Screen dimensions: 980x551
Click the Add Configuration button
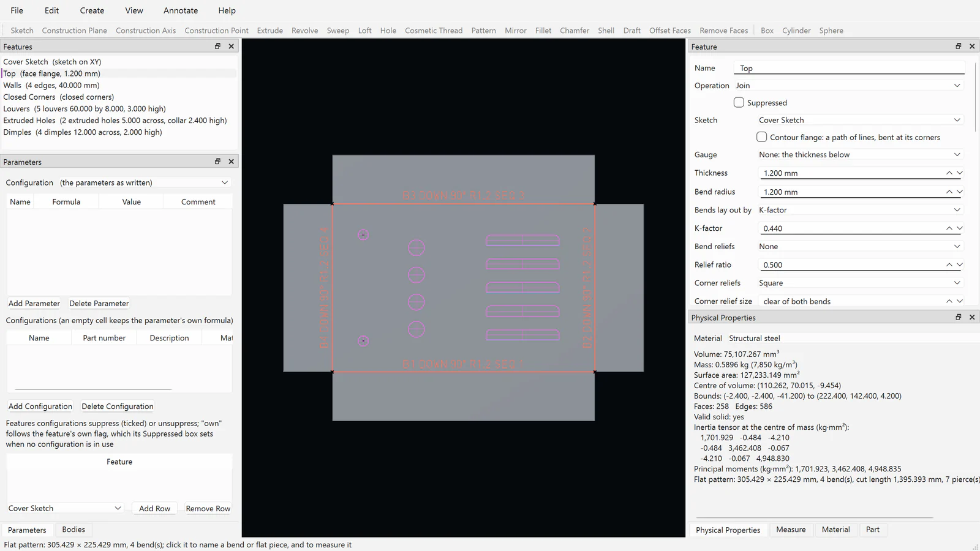tap(40, 407)
